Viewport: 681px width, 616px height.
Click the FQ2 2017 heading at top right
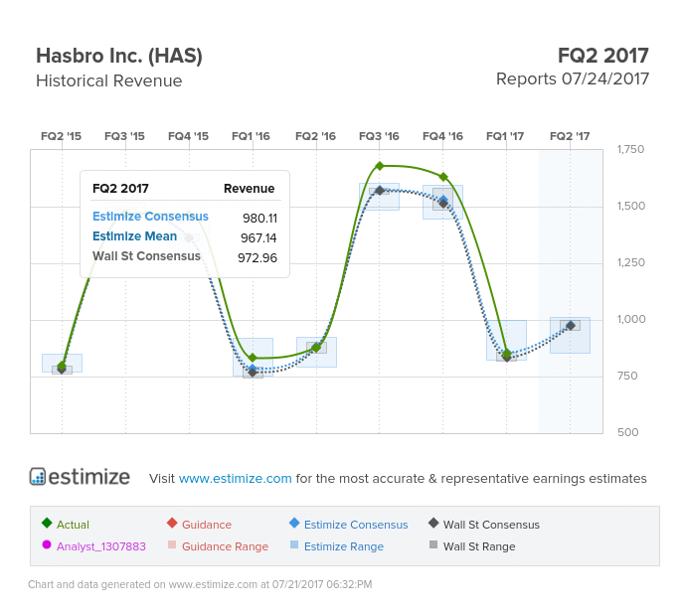tap(603, 56)
